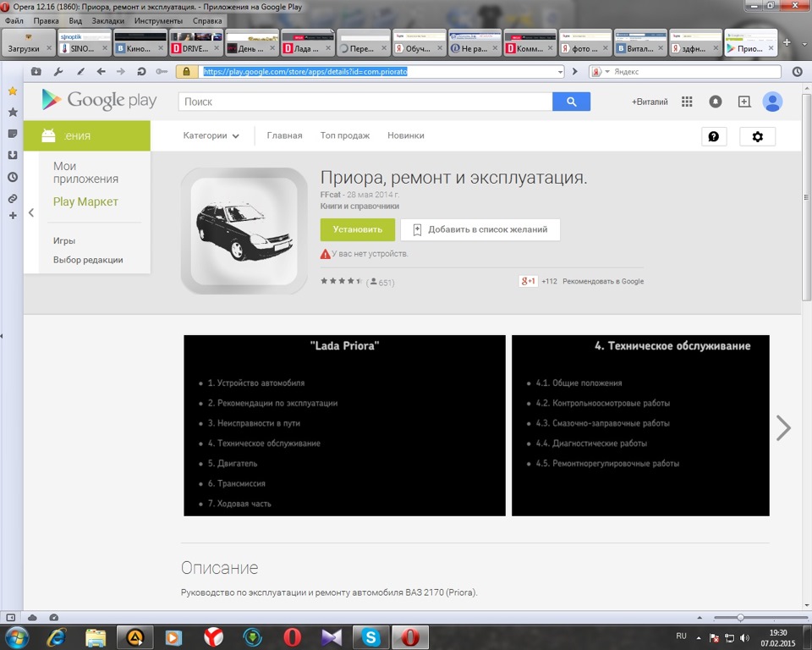Open Skype from the taskbar
Screen dimensions: 812x650
point(370,637)
